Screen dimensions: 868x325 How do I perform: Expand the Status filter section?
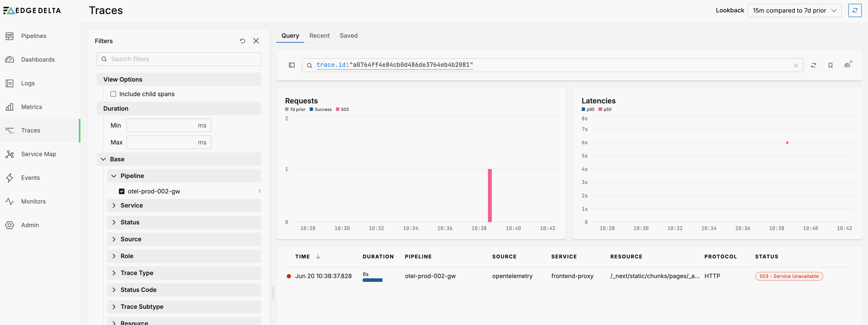coord(184,223)
